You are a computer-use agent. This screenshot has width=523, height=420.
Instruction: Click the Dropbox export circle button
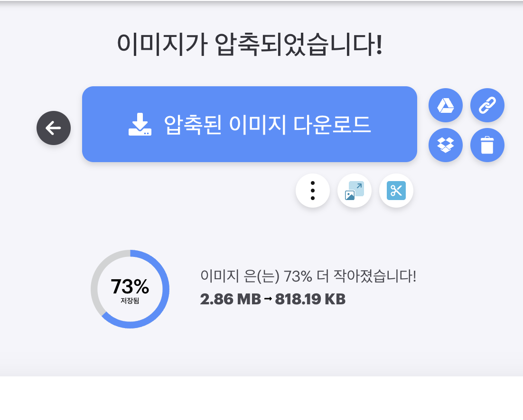click(x=445, y=145)
